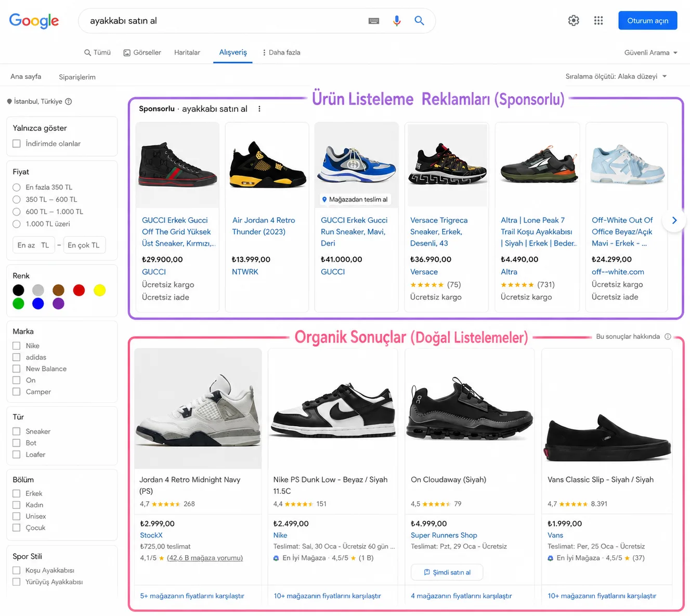Compare prices from 4 mağazanın link
This screenshot has height=616, width=690.
[x=461, y=596]
